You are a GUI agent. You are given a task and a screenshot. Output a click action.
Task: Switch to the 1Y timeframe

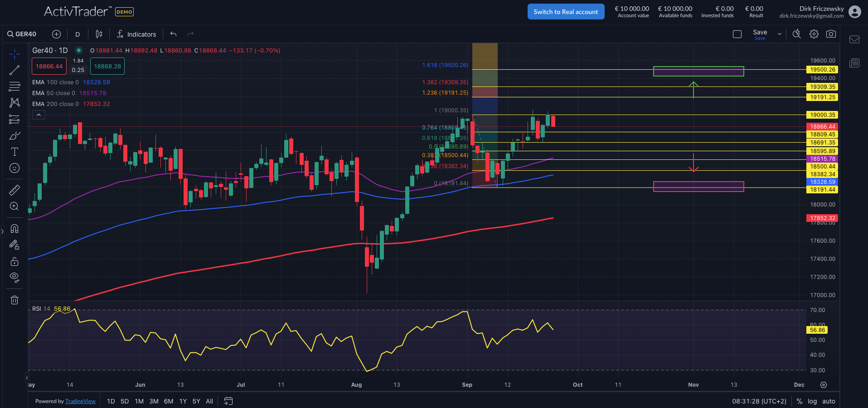click(183, 401)
